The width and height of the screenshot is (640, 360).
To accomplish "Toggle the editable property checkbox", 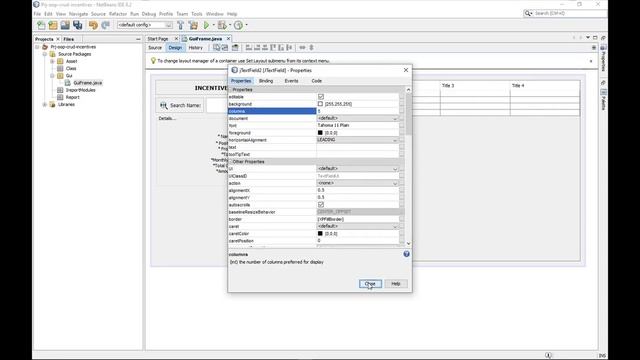I will 320,97.
